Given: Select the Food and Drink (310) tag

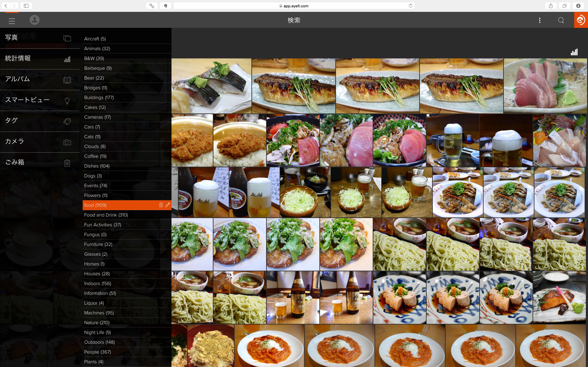Looking at the screenshot, I should (106, 215).
